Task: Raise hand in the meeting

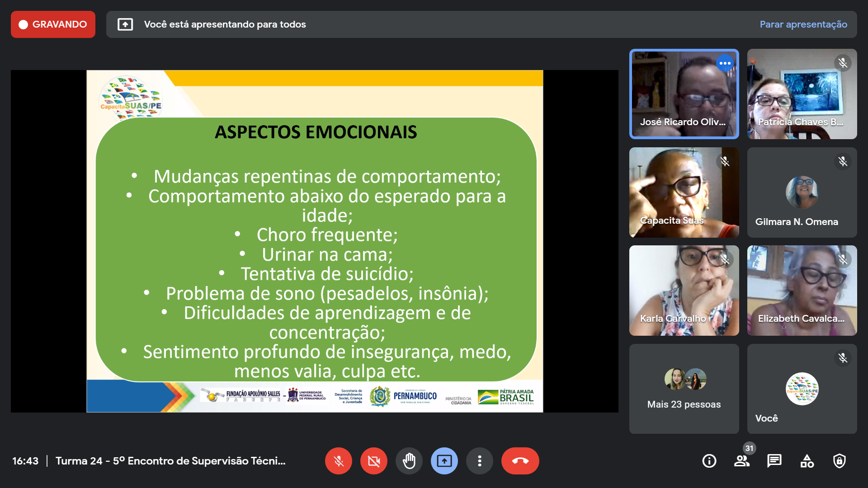Action: click(x=409, y=461)
